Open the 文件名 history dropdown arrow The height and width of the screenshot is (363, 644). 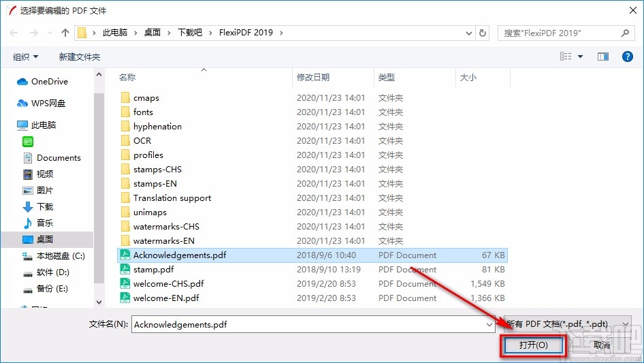[x=489, y=324]
